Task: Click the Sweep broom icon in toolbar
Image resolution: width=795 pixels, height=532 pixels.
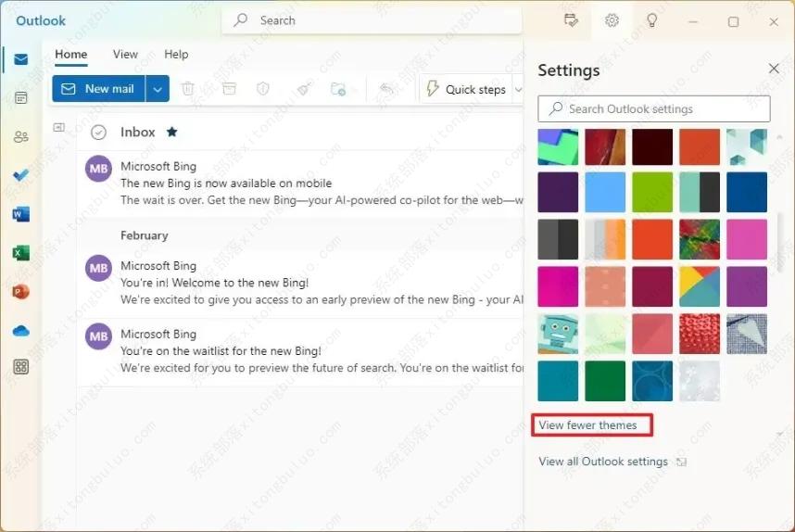Action: pos(304,89)
